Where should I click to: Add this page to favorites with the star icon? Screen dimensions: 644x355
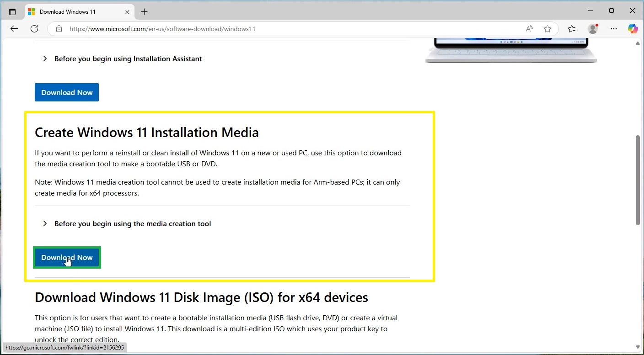[547, 29]
